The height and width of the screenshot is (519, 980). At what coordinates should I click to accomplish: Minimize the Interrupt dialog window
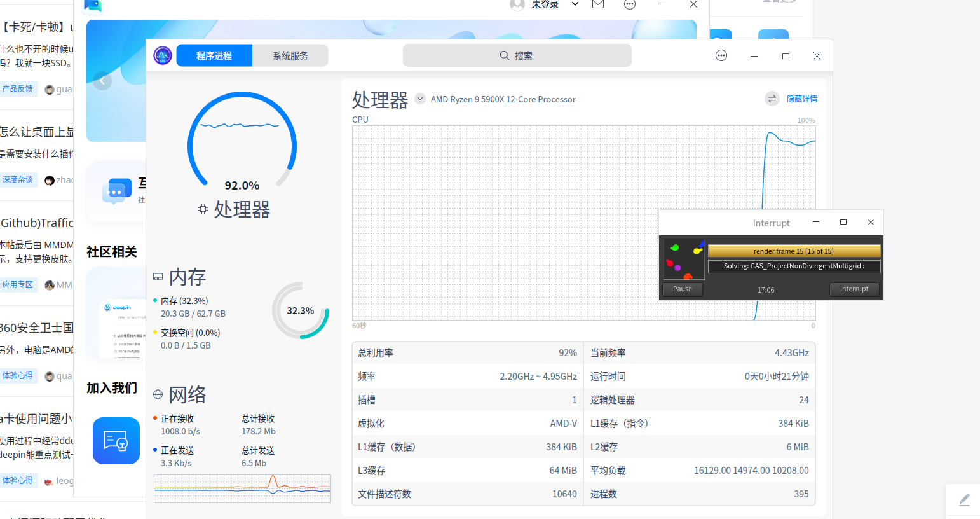point(816,222)
